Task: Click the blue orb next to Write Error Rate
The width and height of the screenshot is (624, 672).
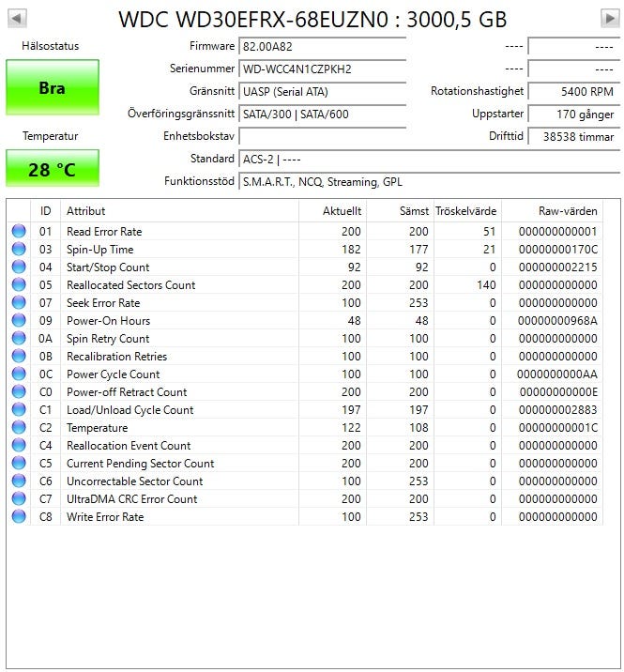Action: (x=19, y=517)
